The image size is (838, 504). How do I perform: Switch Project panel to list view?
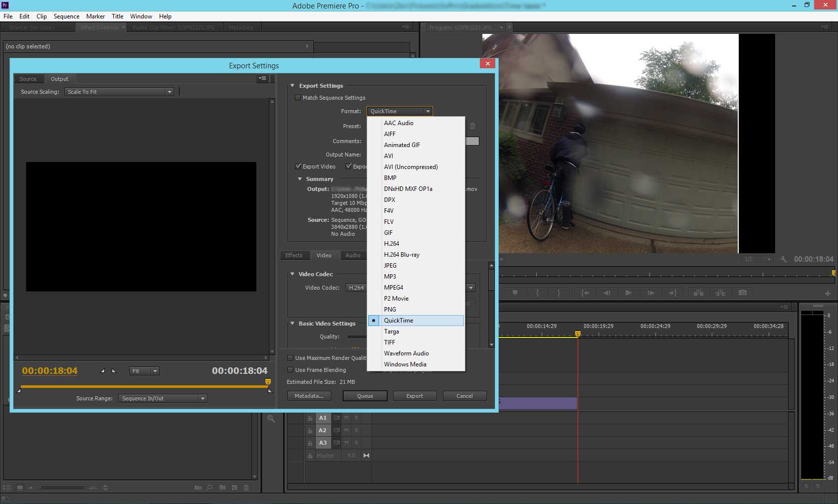pyautogui.click(x=7, y=488)
